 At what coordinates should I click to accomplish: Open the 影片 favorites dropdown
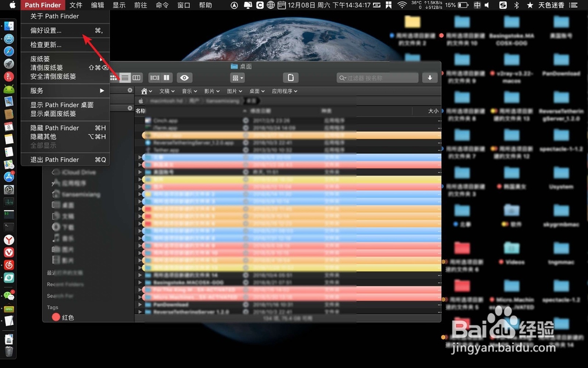click(x=212, y=91)
